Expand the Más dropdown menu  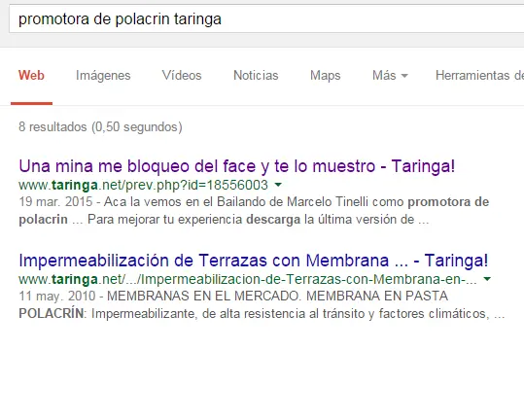point(390,76)
